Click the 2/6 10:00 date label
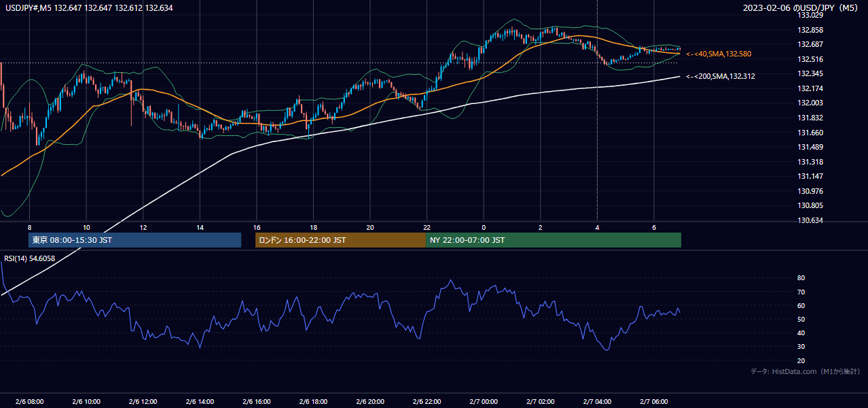 pyautogui.click(x=86, y=402)
